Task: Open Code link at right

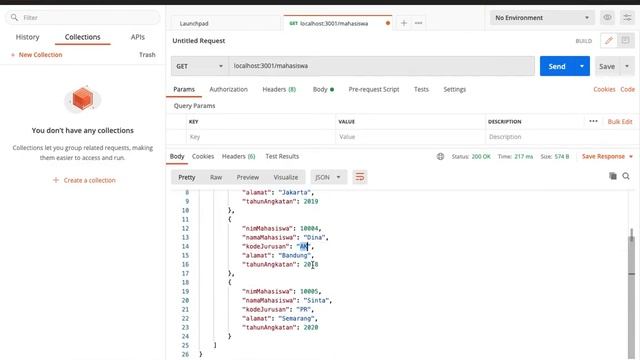Action: coord(627,89)
